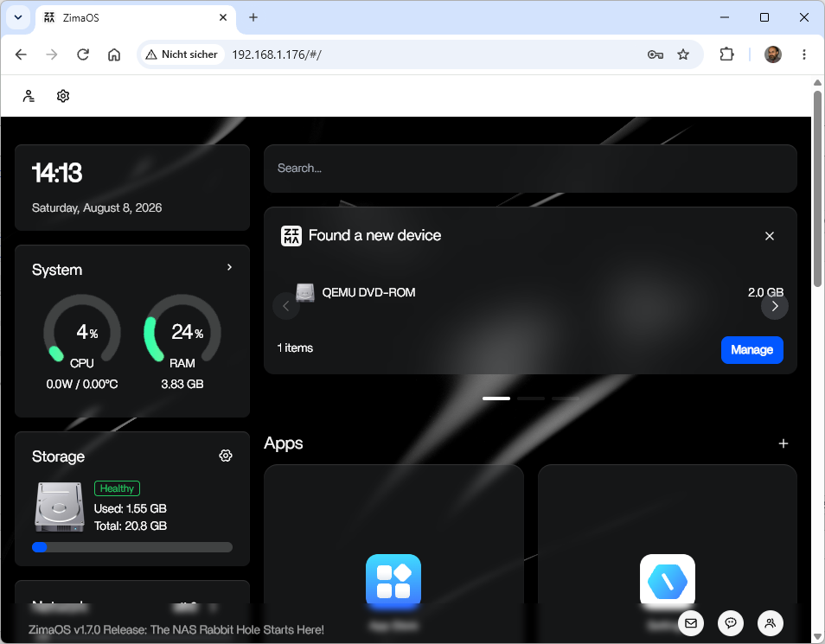
Task: Go to the previous device carousel slide
Action: pos(286,306)
